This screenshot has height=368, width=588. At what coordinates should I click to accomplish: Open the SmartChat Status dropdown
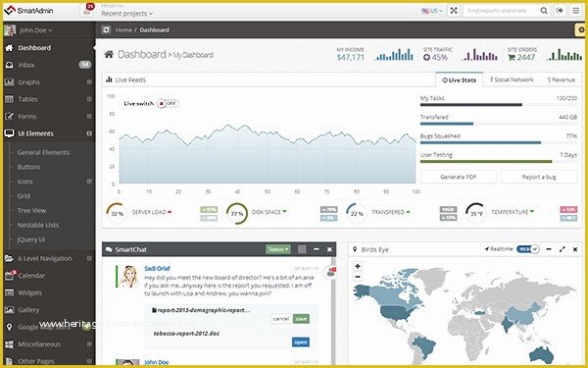pos(278,249)
